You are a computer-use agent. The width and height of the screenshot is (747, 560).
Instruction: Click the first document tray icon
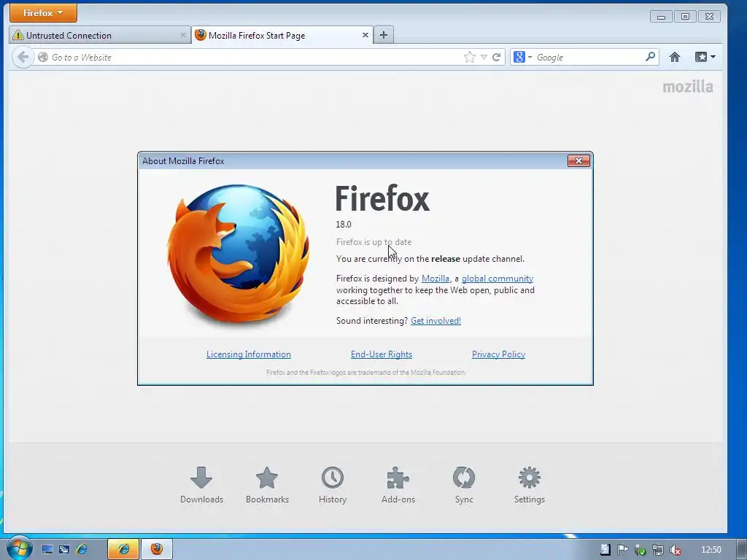tap(605, 550)
